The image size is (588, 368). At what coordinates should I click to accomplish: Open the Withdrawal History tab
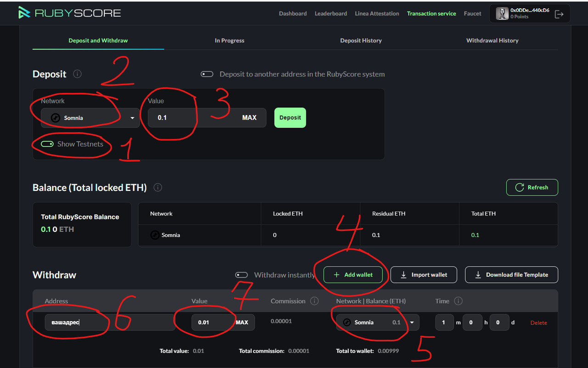(x=492, y=40)
